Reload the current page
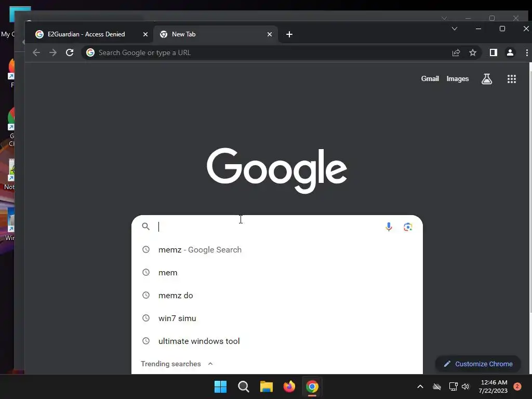The image size is (532, 399). click(x=70, y=52)
